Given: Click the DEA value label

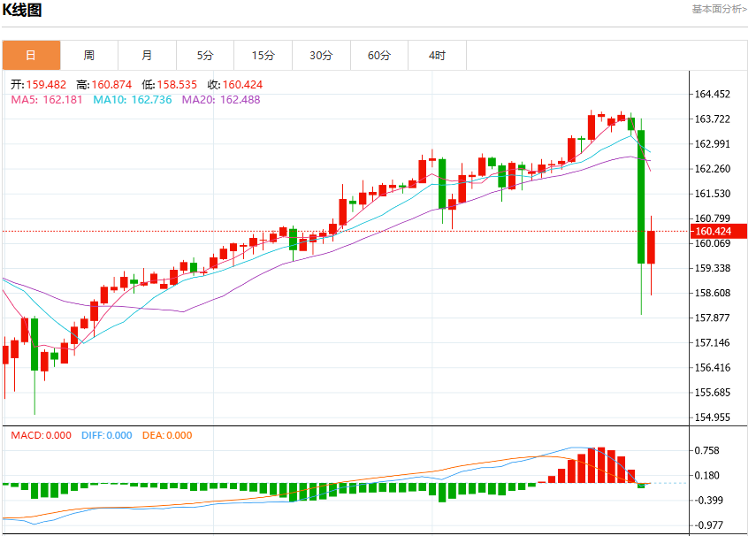Looking at the screenshot, I should coord(167,435).
